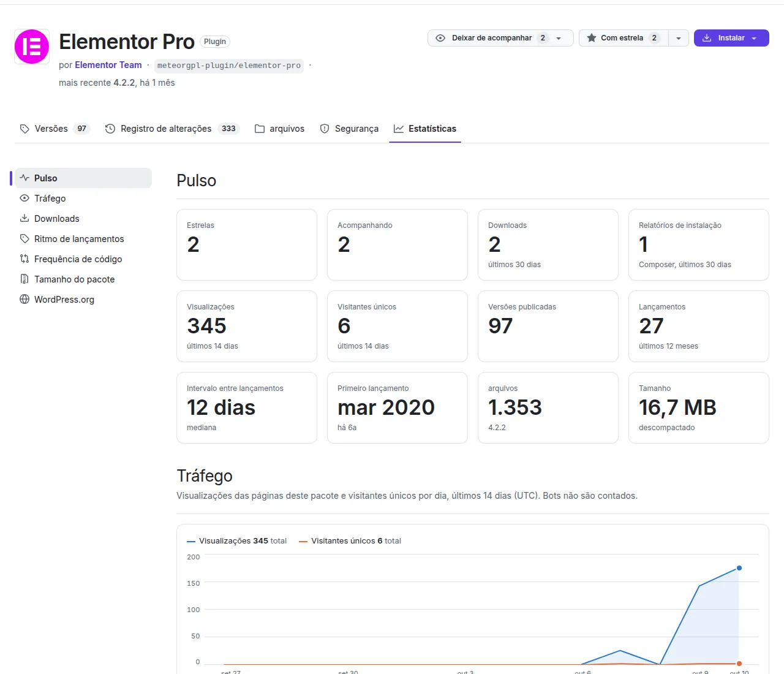Open the caret in Deixar de acompanhar button

click(559, 38)
